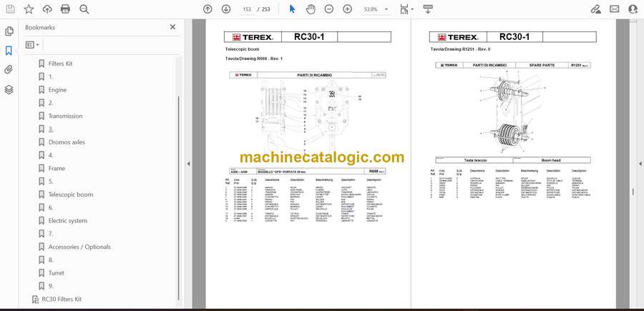The height and width of the screenshot is (311, 644).
Task: Open the Dromos axles bookmark
Action: pos(67,142)
